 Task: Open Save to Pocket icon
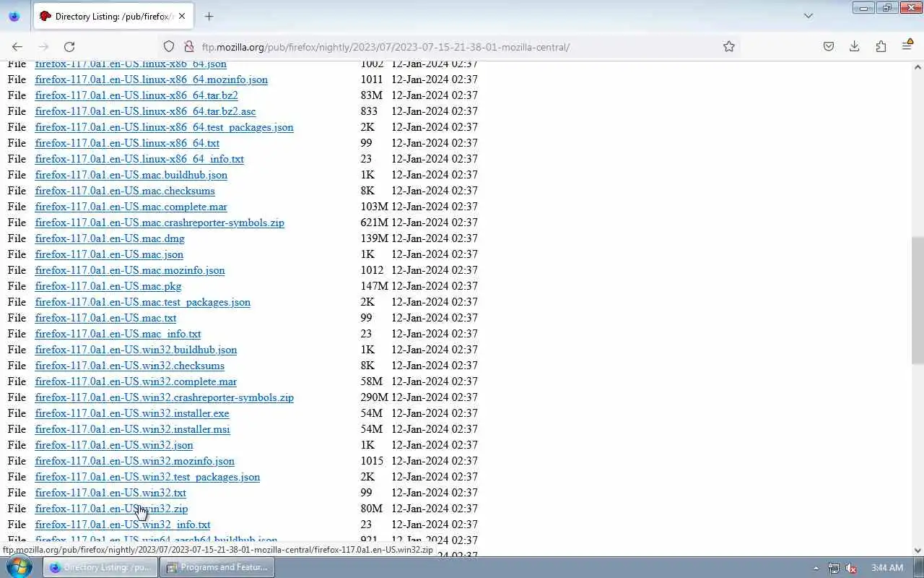[x=829, y=46]
